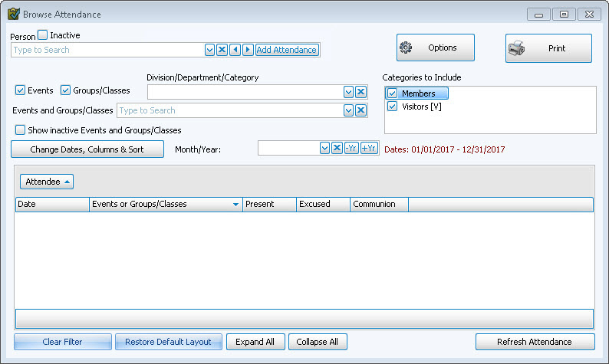Clear Events and Groups/Classes X icon

tap(360, 110)
